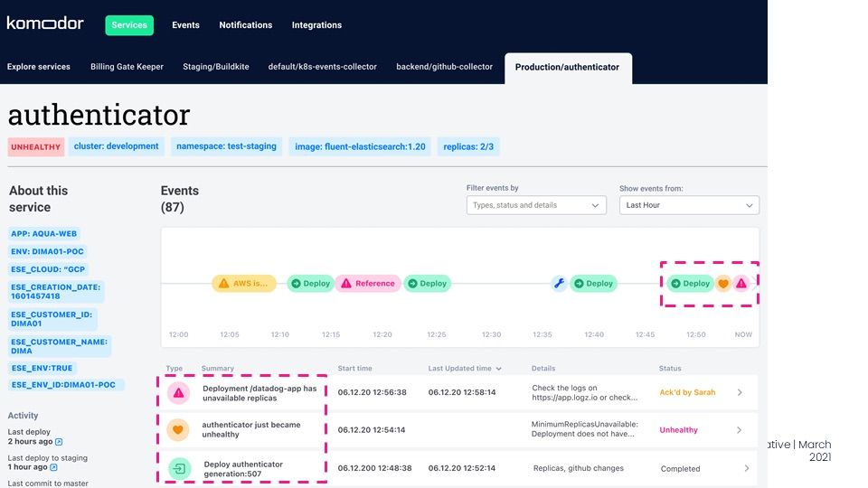Click alert icon in datadog-app deployment row
The width and height of the screenshot is (868, 488).
[178, 393]
